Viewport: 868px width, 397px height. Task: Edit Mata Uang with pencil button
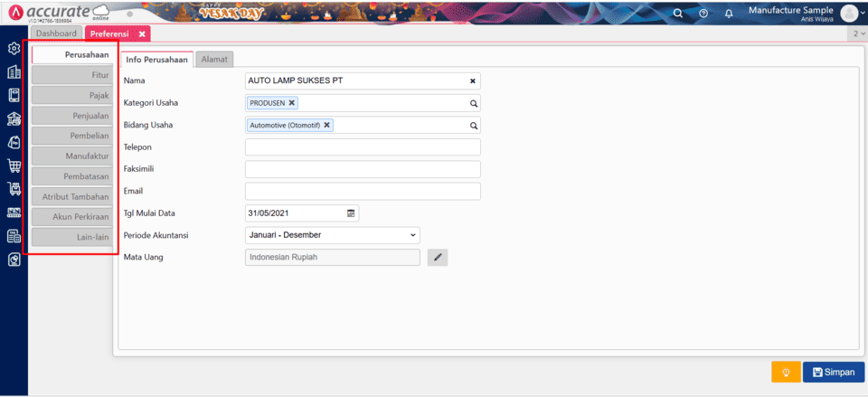[438, 258]
